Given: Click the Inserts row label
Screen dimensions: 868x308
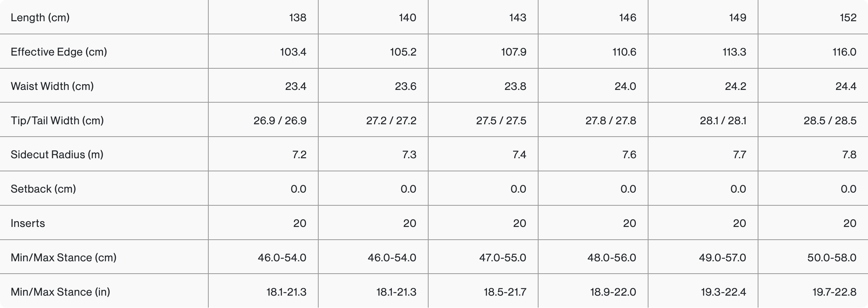Looking at the screenshot, I should pos(28,223).
